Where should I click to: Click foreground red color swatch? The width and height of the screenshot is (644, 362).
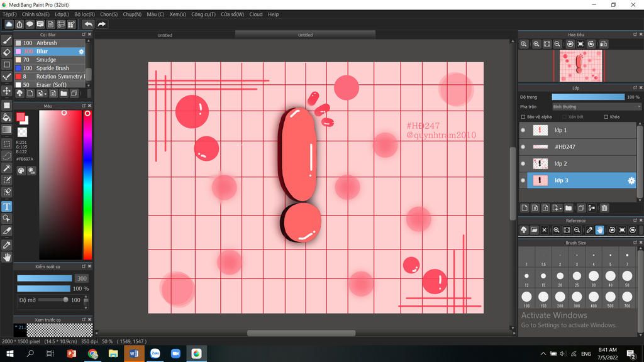[x=21, y=117]
